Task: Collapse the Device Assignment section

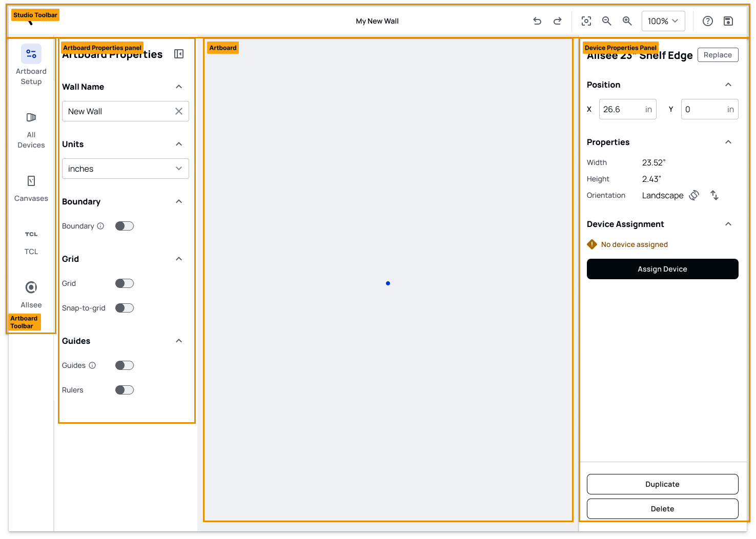Action: (x=728, y=224)
